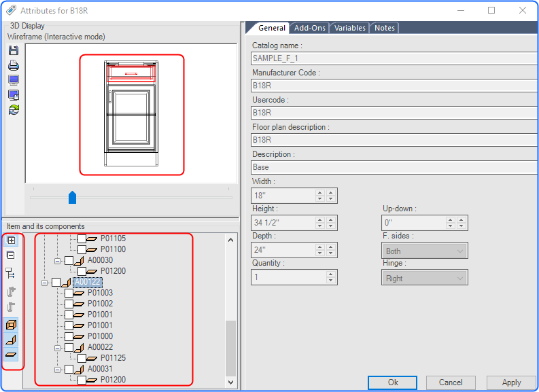Image resolution: width=539 pixels, height=392 pixels.
Task: Click the Cancel button
Action: [x=451, y=382]
